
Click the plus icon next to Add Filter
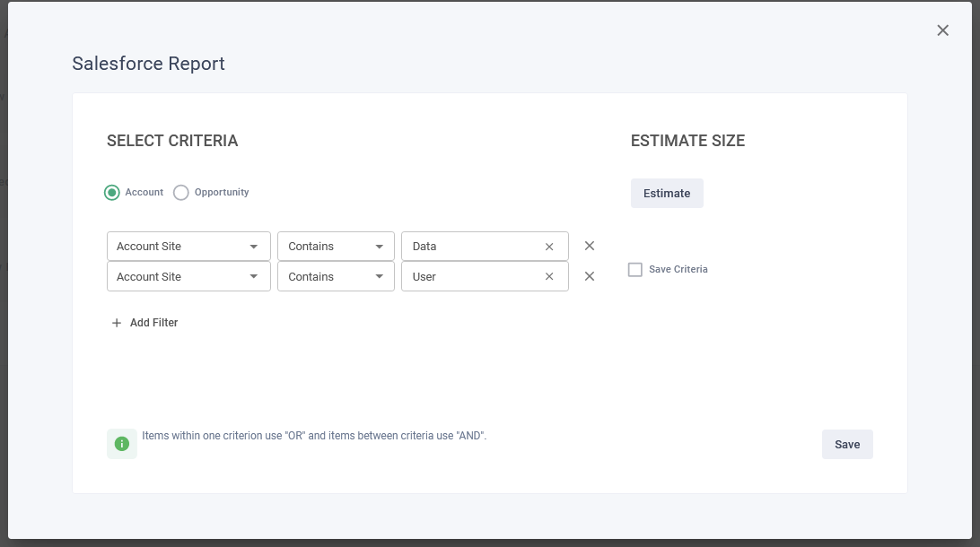(116, 322)
